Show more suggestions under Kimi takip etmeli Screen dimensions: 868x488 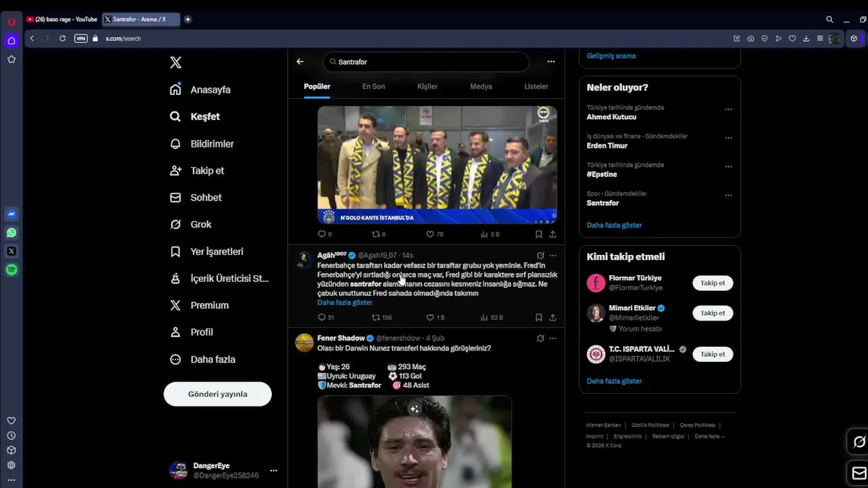tap(614, 381)
